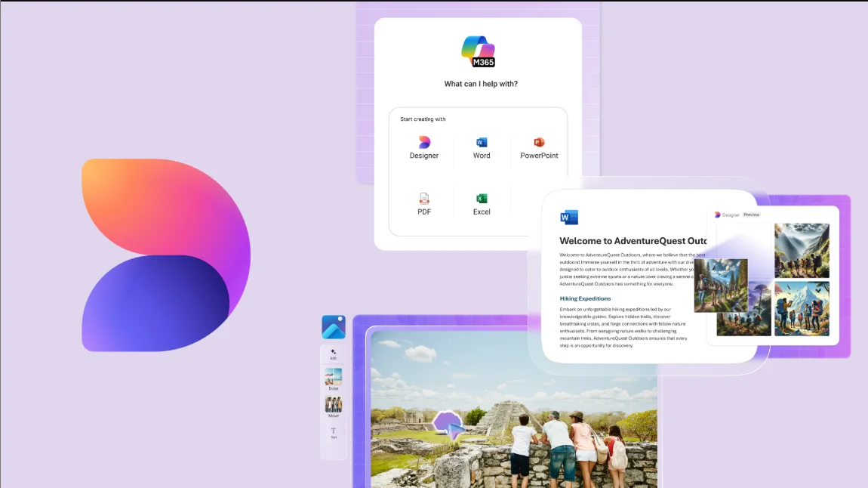
Task: Open the M365 Copilot logo icon
Action: (x=479, y=51)
